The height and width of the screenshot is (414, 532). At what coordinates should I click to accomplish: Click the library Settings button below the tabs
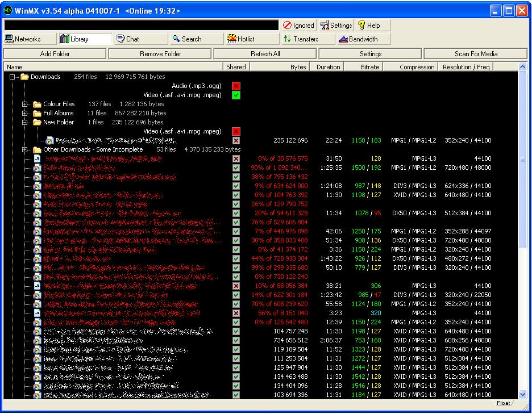tap(370, 54)
